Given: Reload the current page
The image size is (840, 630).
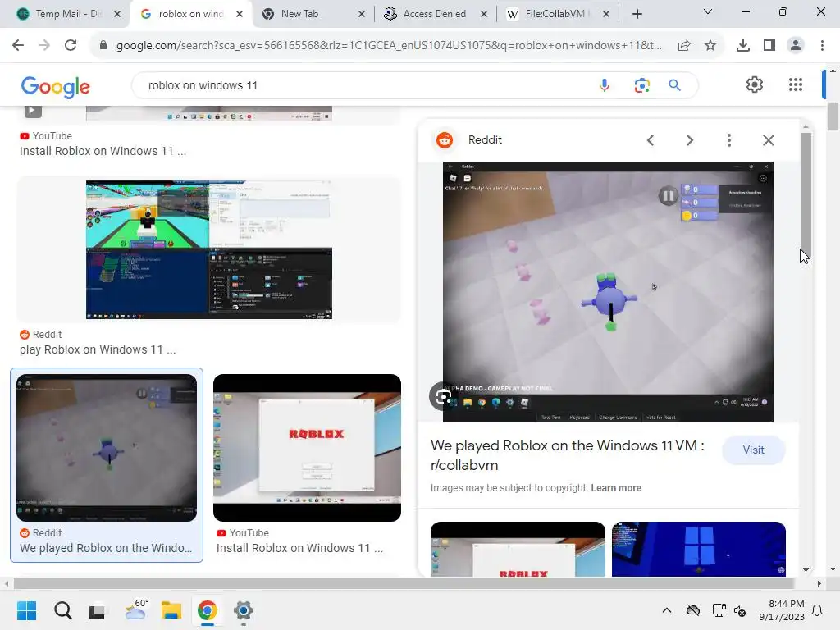Looking at the screenshot, I should [x=71, y=46].
